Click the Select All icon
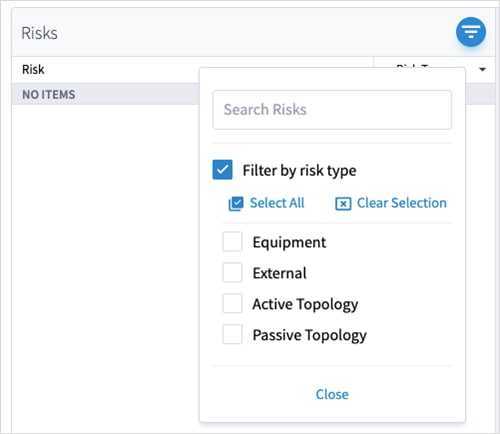This screenshot has width=500, height=434. point(236,203)
